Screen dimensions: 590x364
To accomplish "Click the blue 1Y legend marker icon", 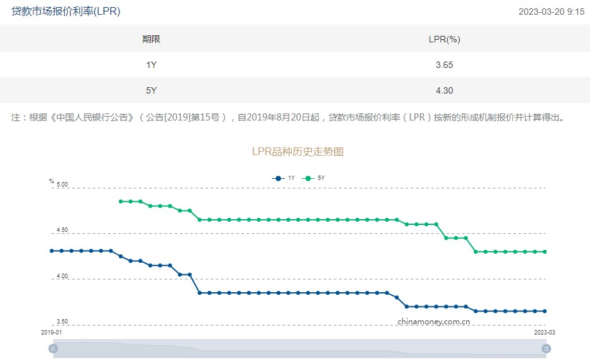I will (x=278, y=178).
